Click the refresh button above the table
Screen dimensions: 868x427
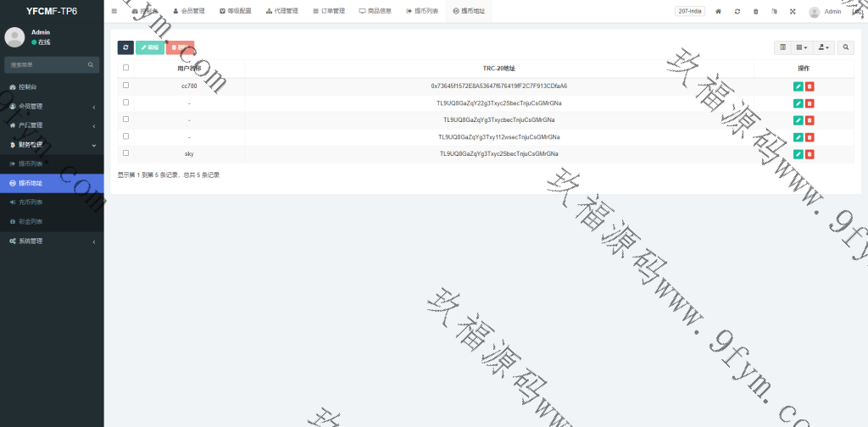pyautogui.click(x=125, y=48)
